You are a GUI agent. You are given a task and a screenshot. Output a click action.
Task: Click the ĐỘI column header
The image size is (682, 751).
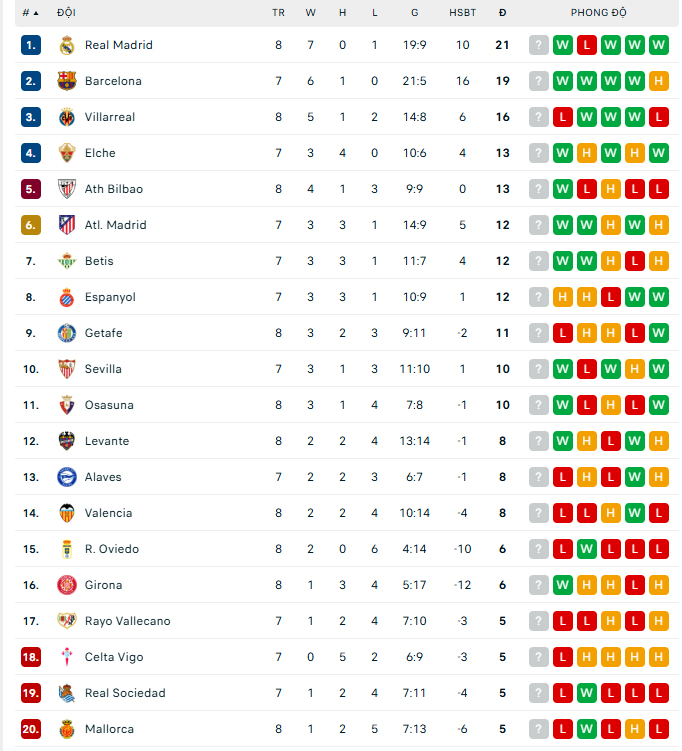(66, 13)
